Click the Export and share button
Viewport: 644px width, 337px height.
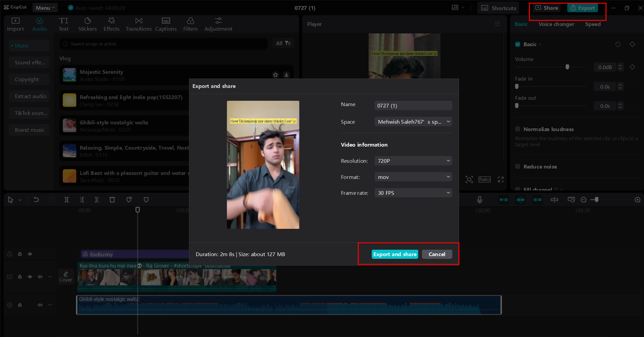[x=395, y=254]
